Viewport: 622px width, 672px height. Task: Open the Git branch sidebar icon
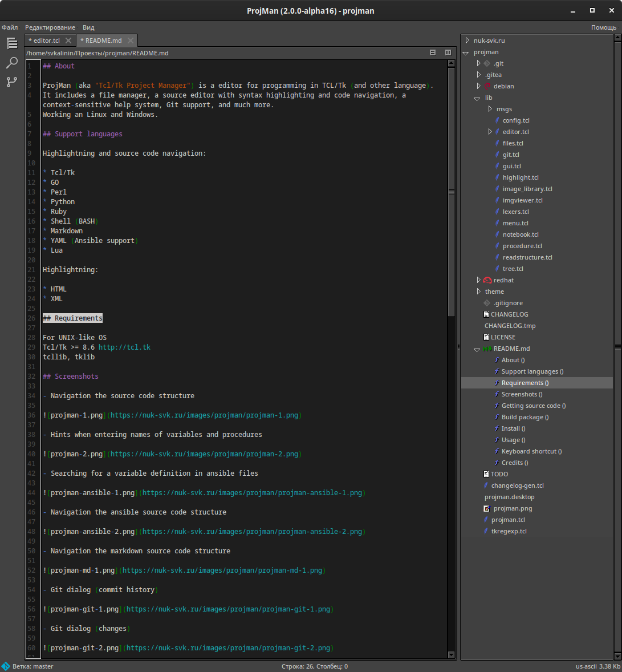12,82
